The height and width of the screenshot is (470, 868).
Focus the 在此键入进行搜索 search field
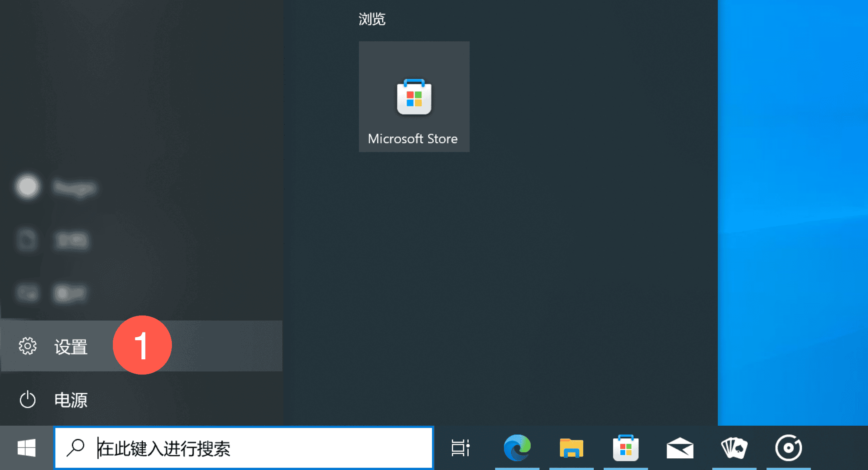[260, 448]
